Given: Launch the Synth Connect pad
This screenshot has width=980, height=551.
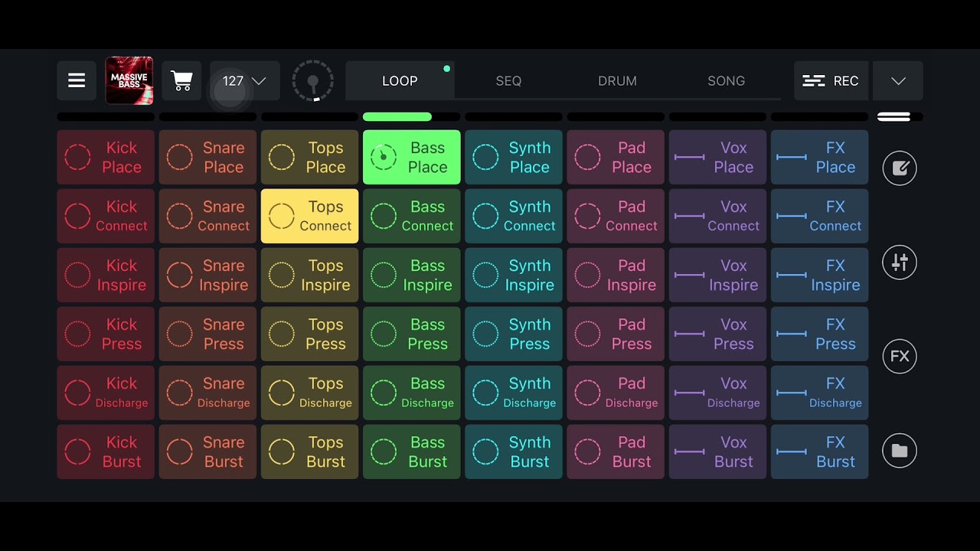Looking at the screenshot, I should (514, 216).
